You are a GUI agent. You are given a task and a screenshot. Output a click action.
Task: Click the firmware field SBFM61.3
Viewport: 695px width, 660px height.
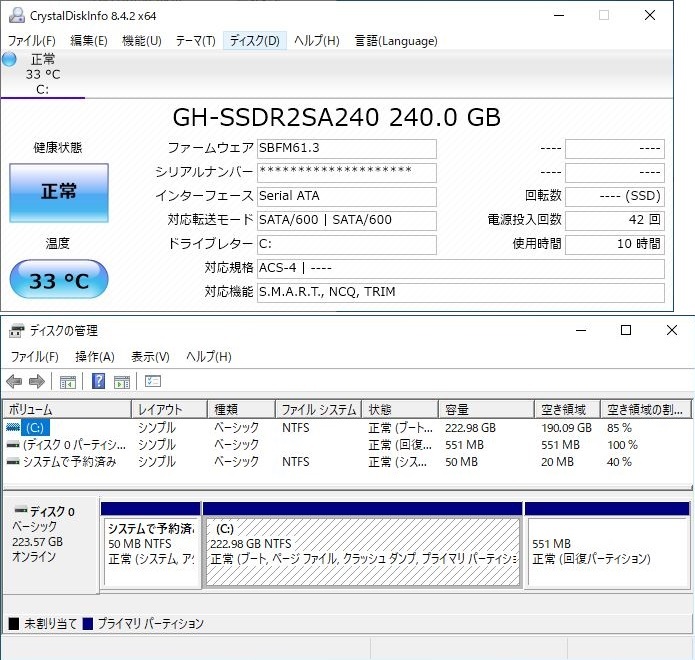pos(347,148)
